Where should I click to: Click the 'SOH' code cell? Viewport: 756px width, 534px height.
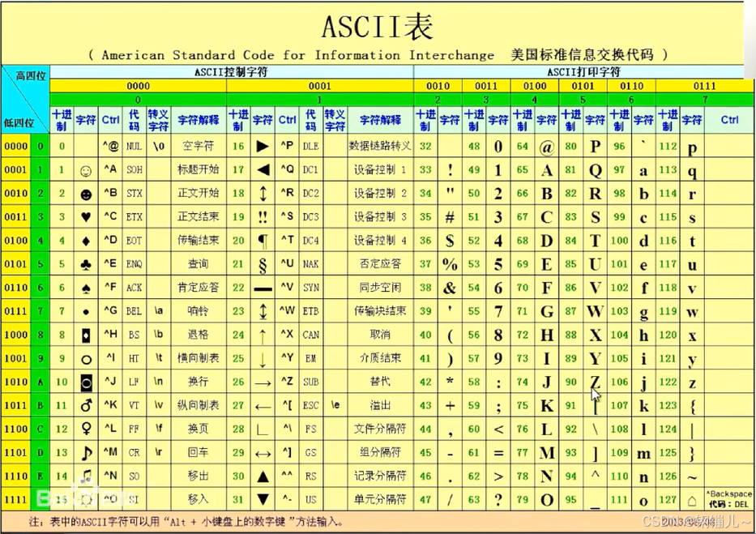coord(134,169)
